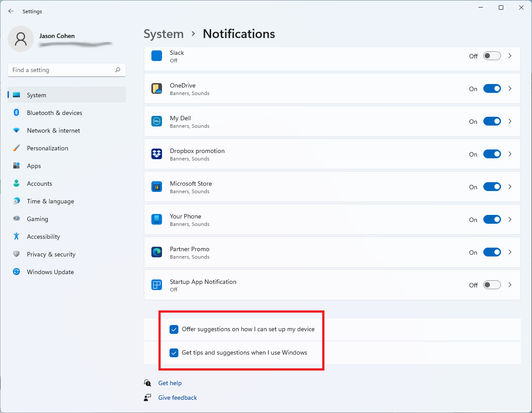Viewport: 532px width, 413px height.
Task: Expand Your Phone notification settings chevron
Action: 510,219
